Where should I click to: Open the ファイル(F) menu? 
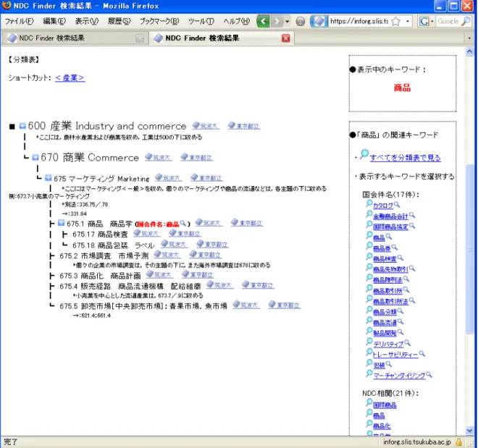pos(19,21)
